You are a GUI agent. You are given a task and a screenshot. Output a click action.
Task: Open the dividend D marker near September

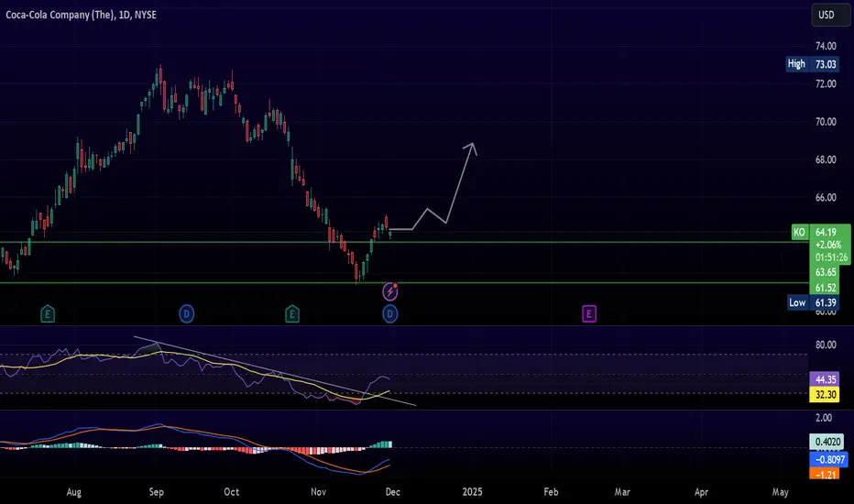tap(186, 313)
